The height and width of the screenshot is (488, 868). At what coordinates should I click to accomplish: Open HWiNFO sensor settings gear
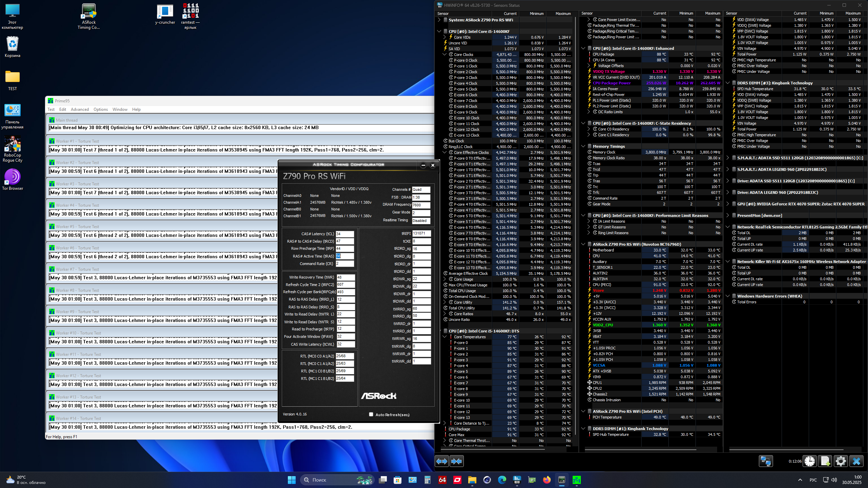point(841,461)
